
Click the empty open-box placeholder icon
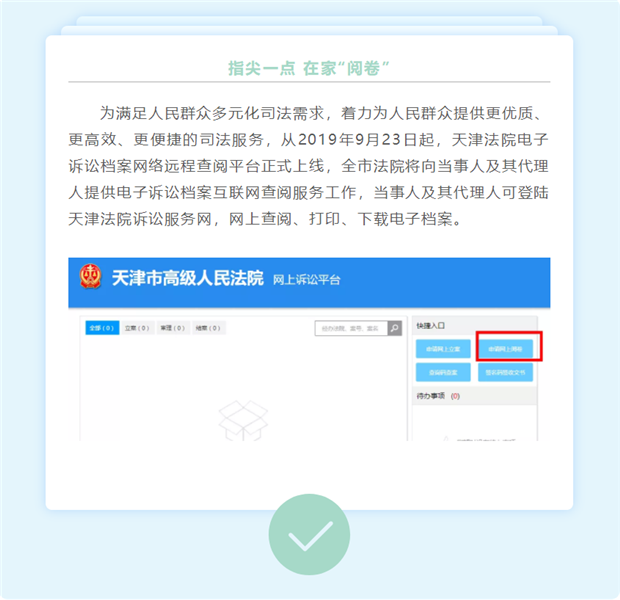(x=243, y=420)
